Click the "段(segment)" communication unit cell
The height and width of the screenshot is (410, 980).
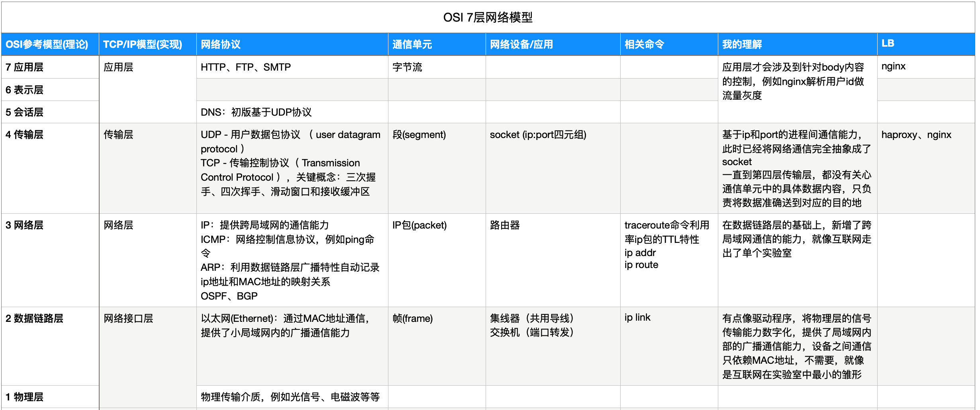pos(419,135)
